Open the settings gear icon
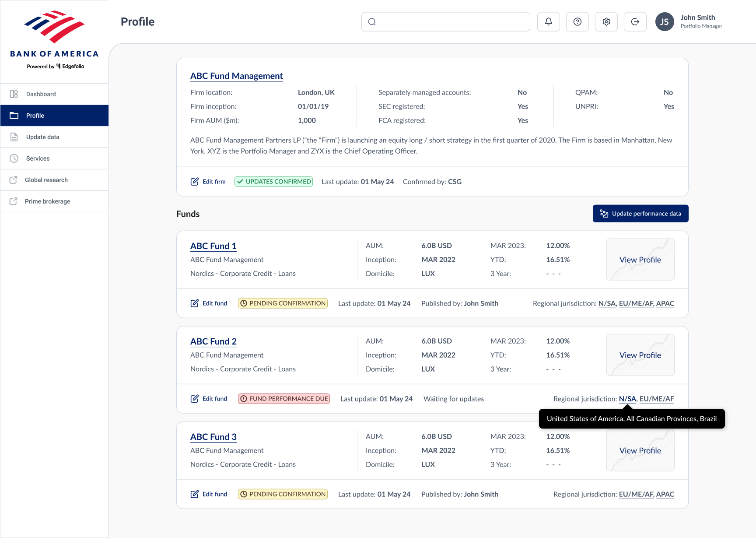Screen dimensions: 756x538 tap(606, 21)
